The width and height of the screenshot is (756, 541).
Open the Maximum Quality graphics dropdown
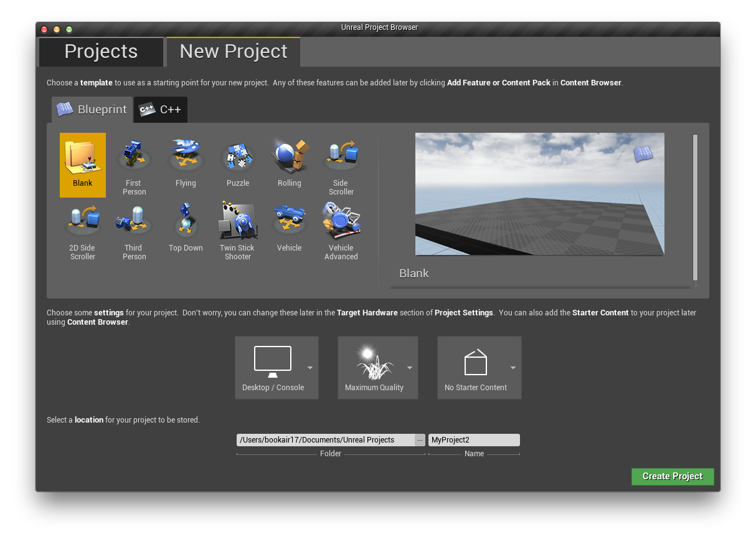(x=410, y=368)
